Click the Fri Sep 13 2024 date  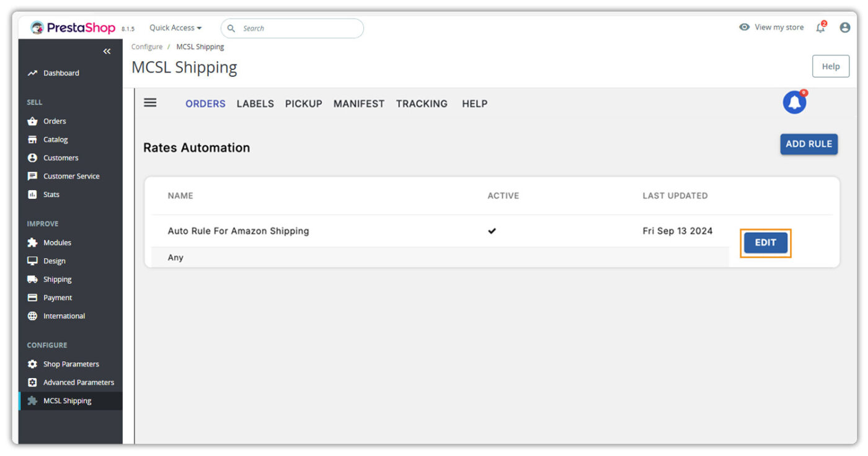pyautogui.click(x=678, y=231)
